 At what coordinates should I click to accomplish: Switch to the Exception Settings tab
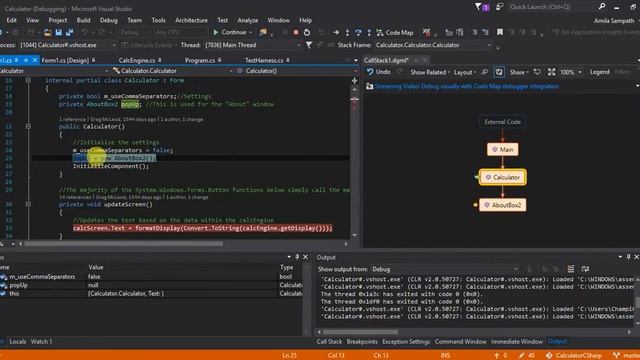point(406,342)
